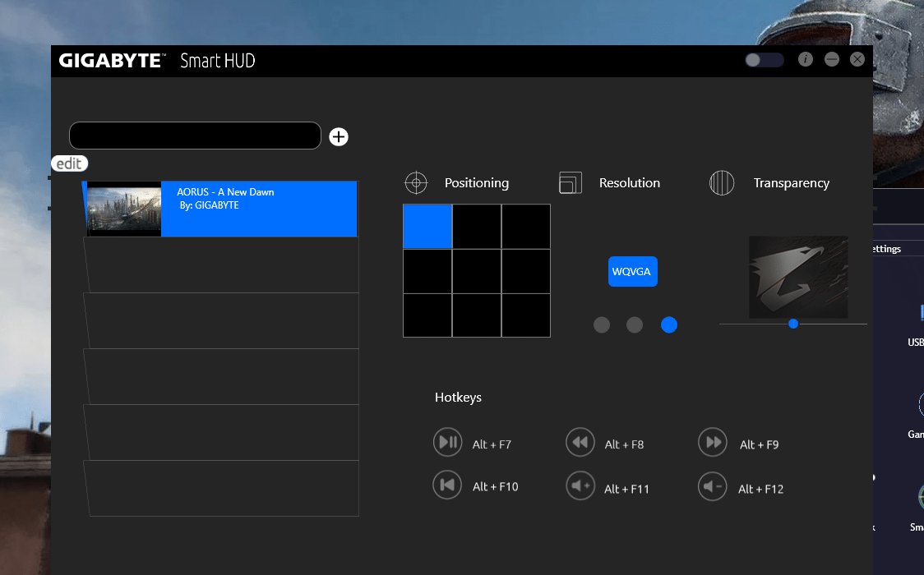Click the "By: GIGABYTE" author text
The height and width of the screenshot is (575, 924).
click(209, 205)
